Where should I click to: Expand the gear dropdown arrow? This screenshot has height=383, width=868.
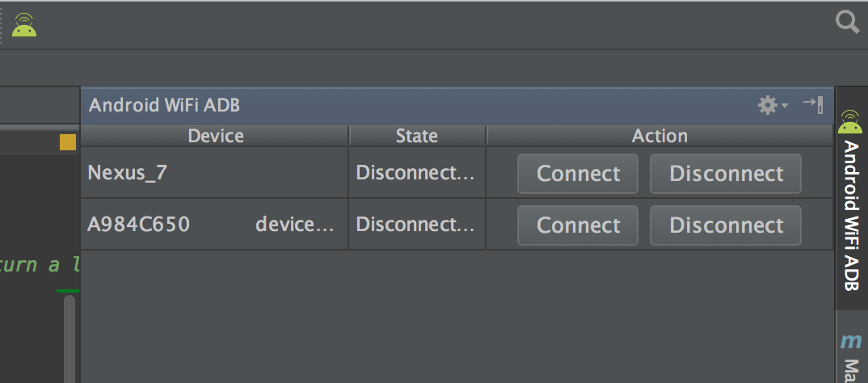coord(785,105)
